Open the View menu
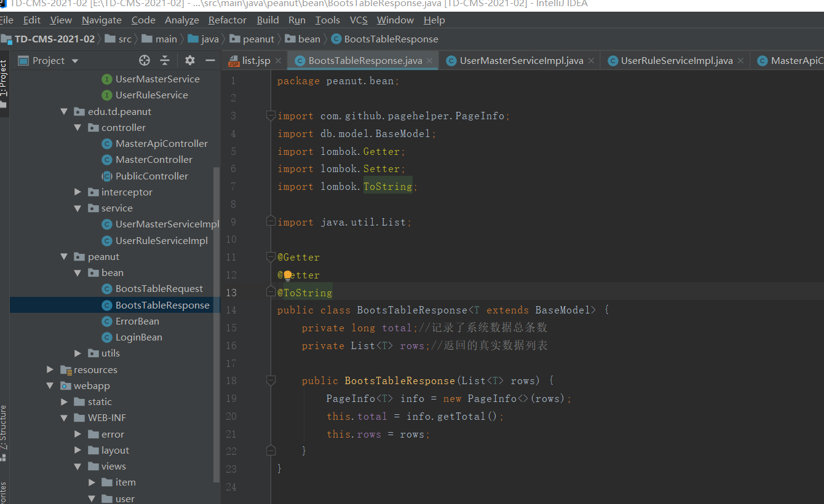The width and height of the screenshot is (824, 504). 61,20
